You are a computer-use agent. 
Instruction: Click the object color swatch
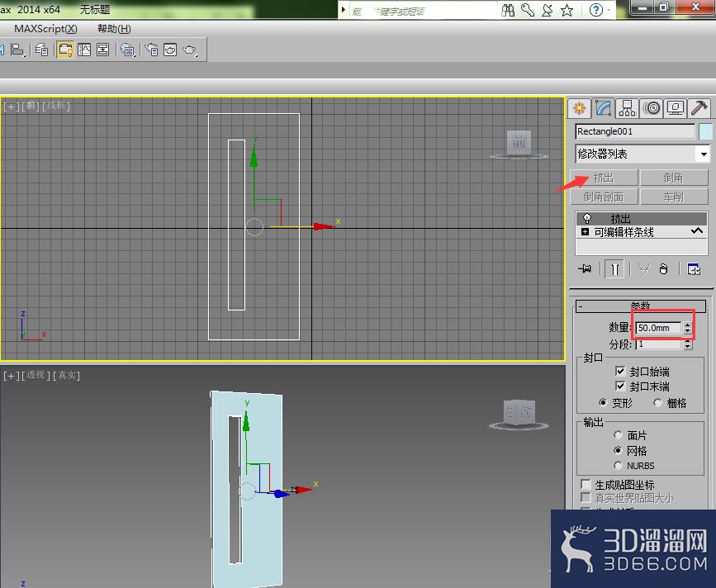click(705, 131)
